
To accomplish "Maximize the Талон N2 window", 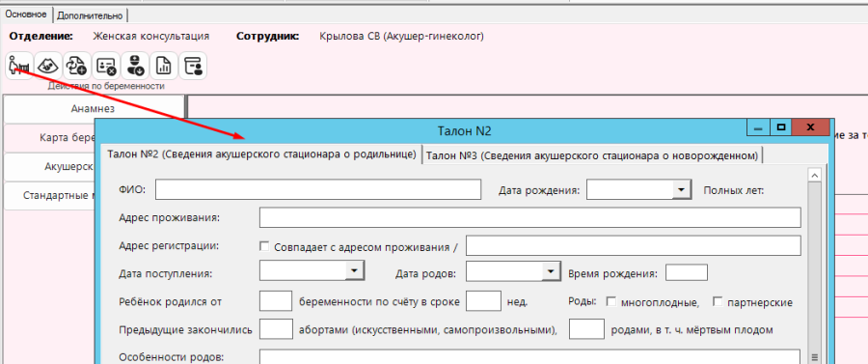I will pyautogui.click(x=781, y=126).
